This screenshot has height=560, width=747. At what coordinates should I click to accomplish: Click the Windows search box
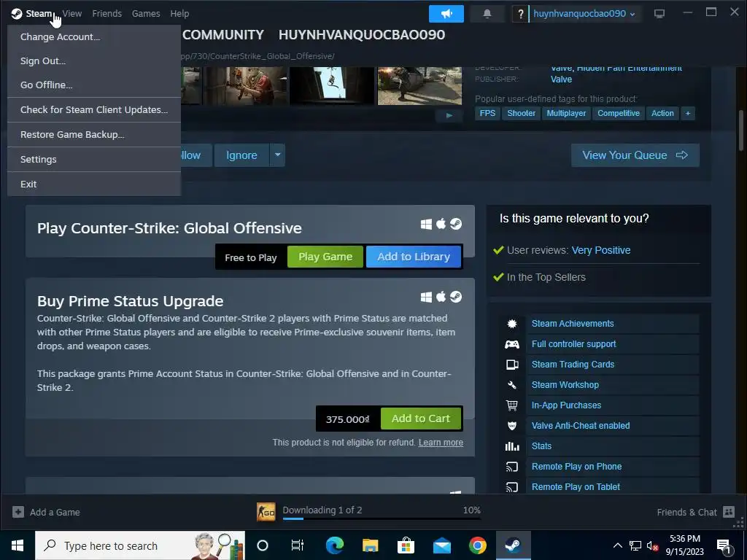point(140,545)
